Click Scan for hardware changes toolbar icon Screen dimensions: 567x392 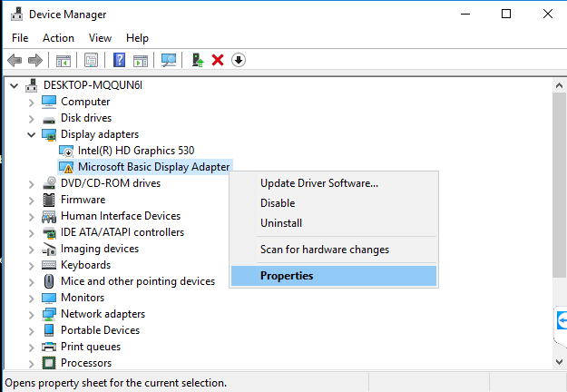(x=169, y=60)
